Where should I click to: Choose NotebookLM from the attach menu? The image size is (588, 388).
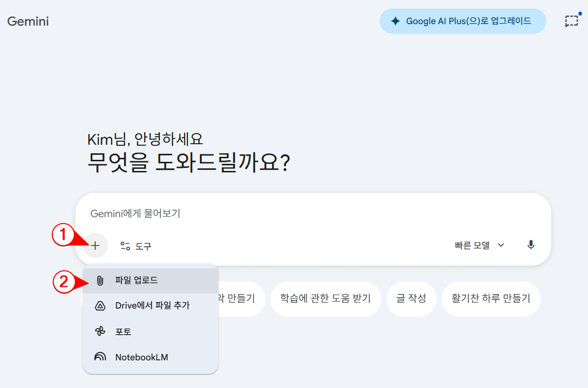coord(142,357)
